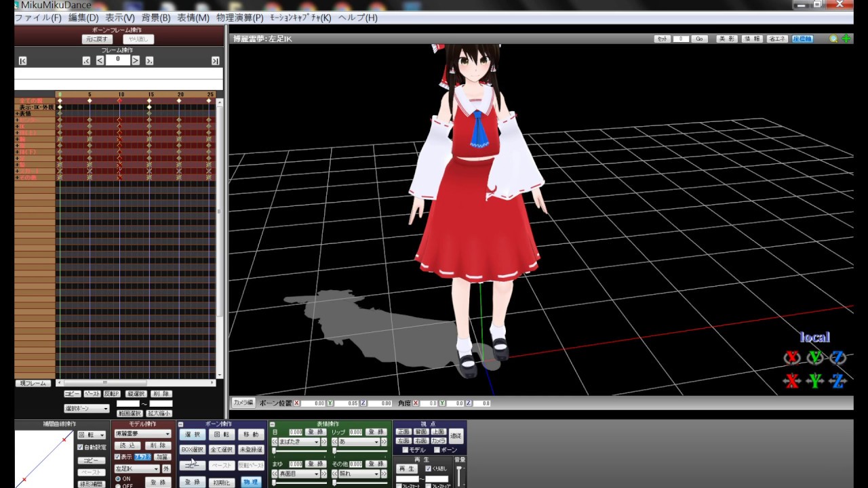
Task: Next eye morph >> arrow beside まばたき
Action: tap(324, 442)
